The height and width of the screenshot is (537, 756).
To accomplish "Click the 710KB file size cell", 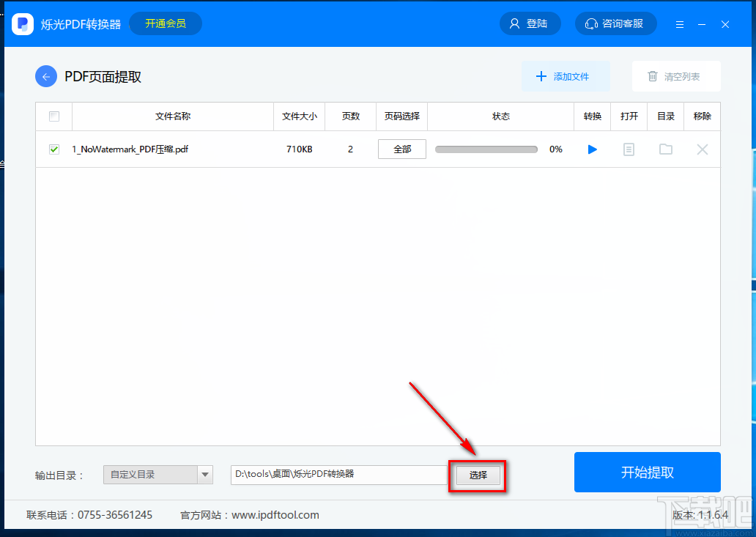I will 300,149.
